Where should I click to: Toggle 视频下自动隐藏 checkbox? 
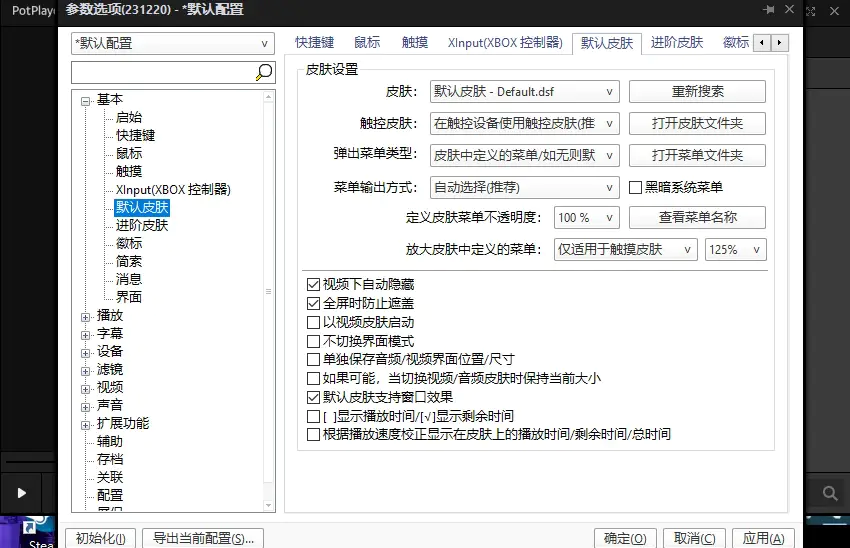[313, 285]
